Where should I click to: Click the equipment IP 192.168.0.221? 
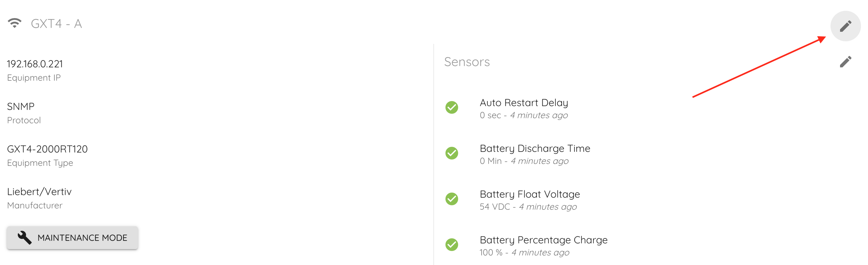click(x=35, y=64)
